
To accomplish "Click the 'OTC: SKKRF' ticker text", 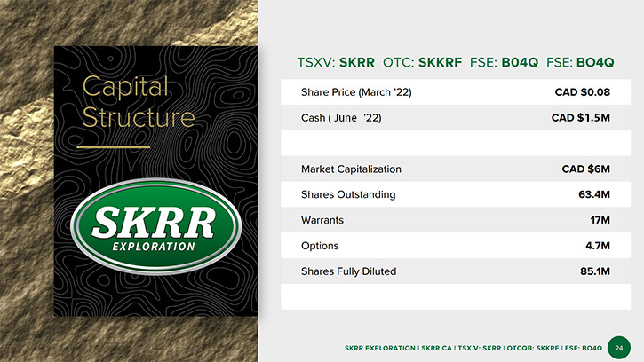I will coord(422,62).
